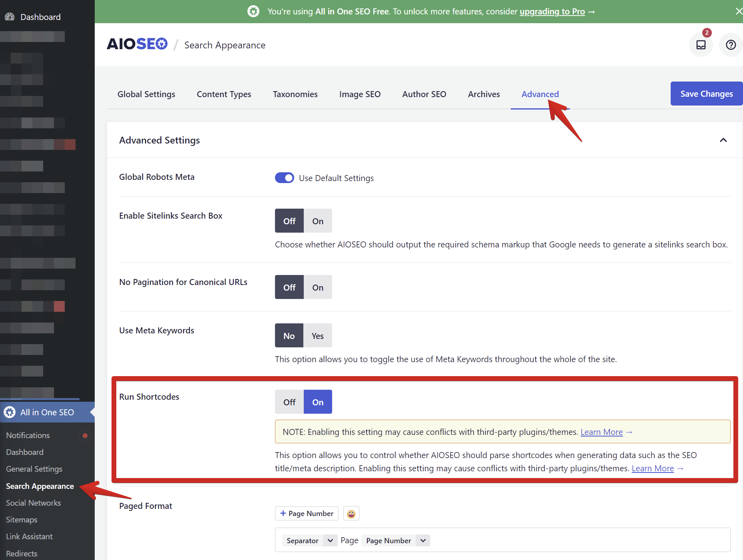This screenshot has height=560, width=743.
Task: Click the AIOSEO logo
Action: coord(137,44)
